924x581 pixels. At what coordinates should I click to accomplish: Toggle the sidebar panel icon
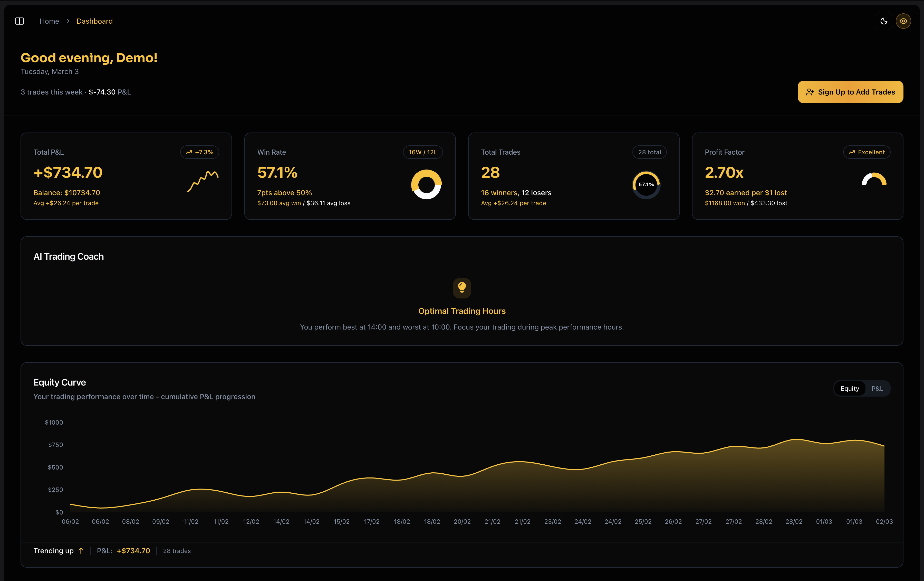pos(20,21)
